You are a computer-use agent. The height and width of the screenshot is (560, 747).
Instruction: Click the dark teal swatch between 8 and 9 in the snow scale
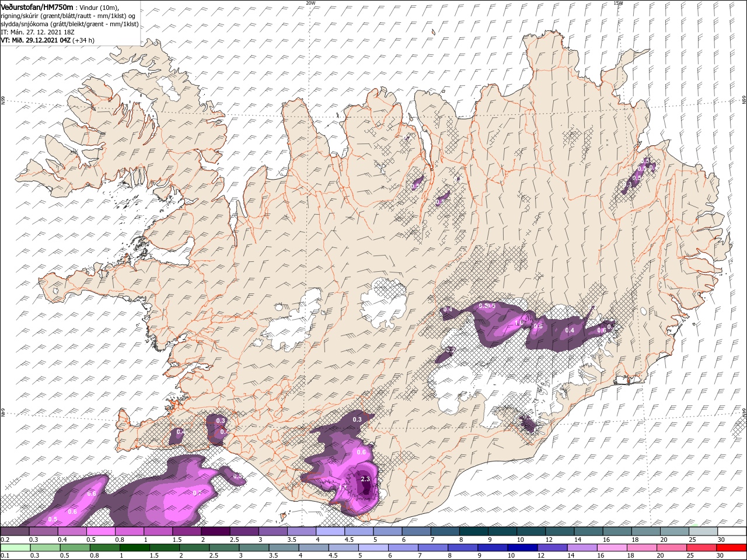pos(474,531)
